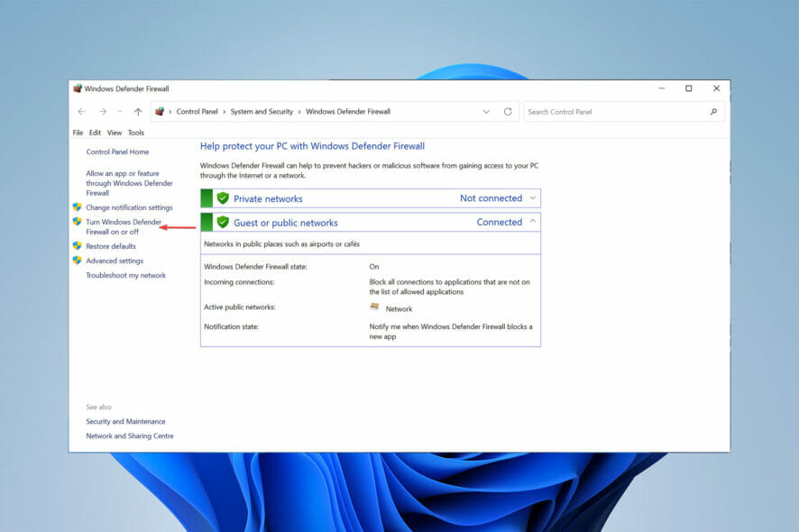Click the Network icon under active public networks
This screenshot has width=799, height=532.
point(374,307)
